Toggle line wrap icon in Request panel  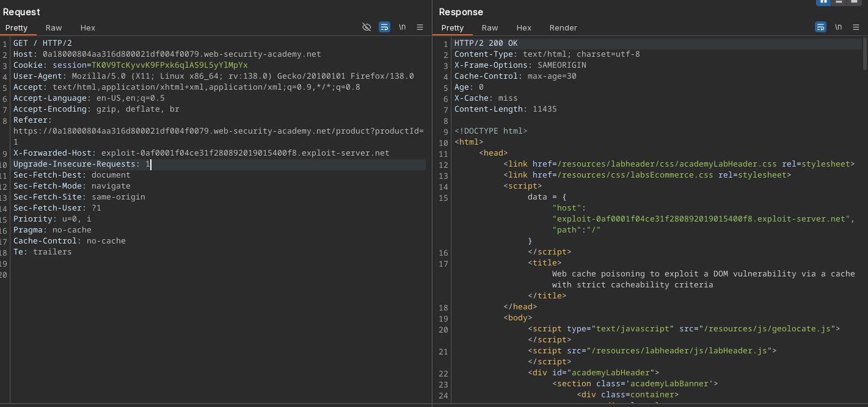pyautogui.click(x=384, y=27)
